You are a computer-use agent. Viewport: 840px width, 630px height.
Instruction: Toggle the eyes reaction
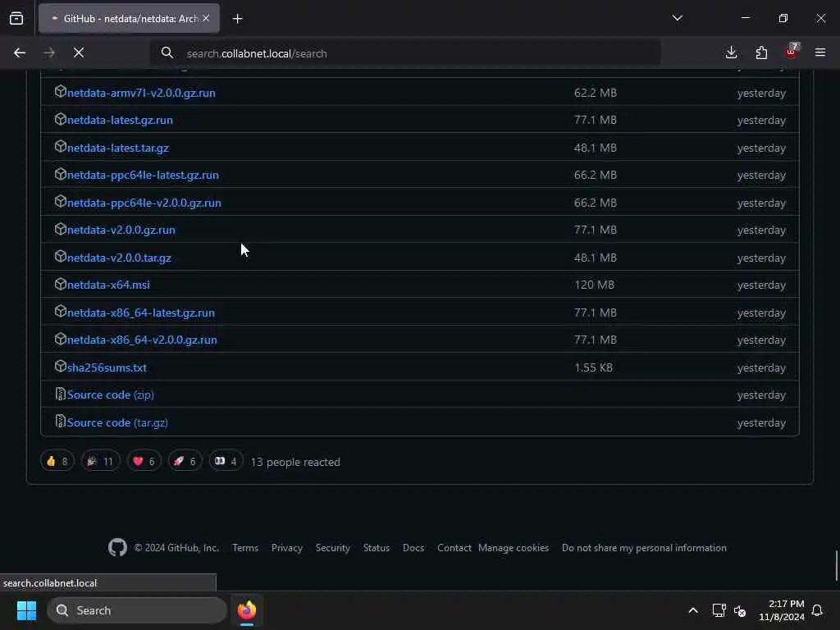coord(226,461)
